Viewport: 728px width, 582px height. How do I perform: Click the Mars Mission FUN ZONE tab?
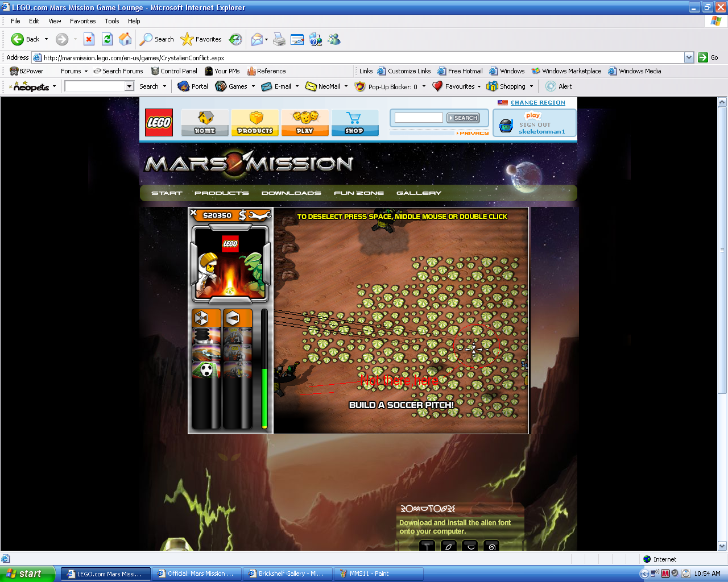[x=359, y=193]
